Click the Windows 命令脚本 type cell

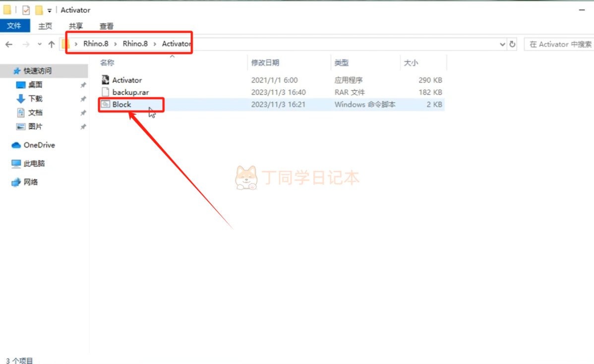coord(365,104)
